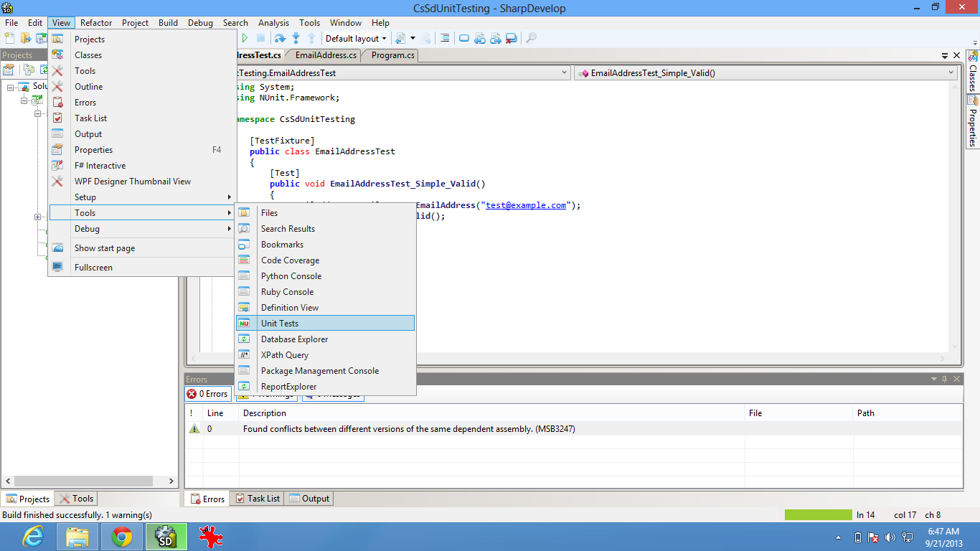Viewport: 980px width, 551px height.
Task: Launch SharpDevelop from the taskbar
Action: [166, 536]
